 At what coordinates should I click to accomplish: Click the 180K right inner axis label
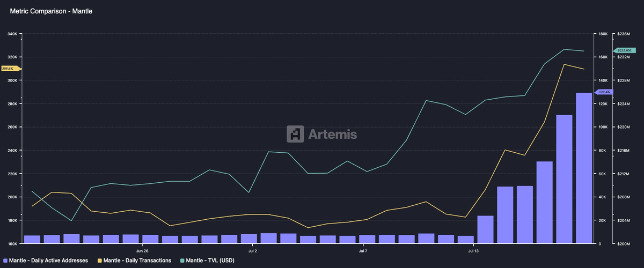603,34
